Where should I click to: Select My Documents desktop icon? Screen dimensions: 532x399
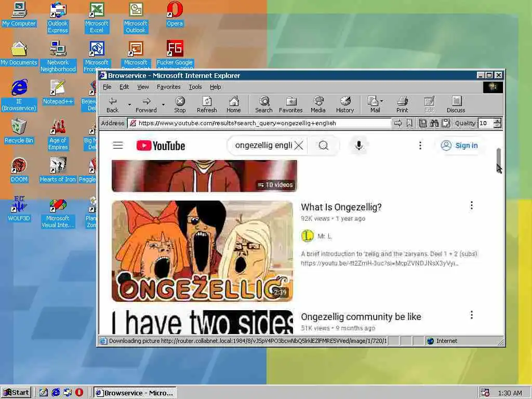(19, 54)
